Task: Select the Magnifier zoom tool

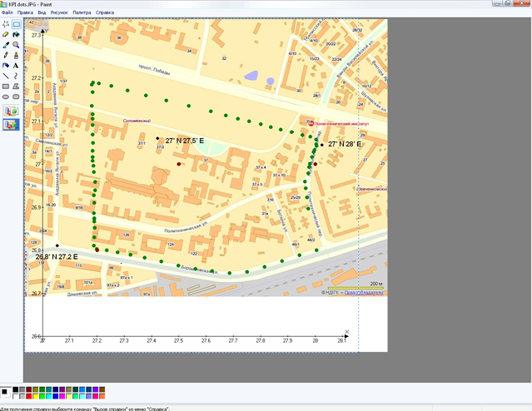Action: pyautogui.click(x=16, y=45)
